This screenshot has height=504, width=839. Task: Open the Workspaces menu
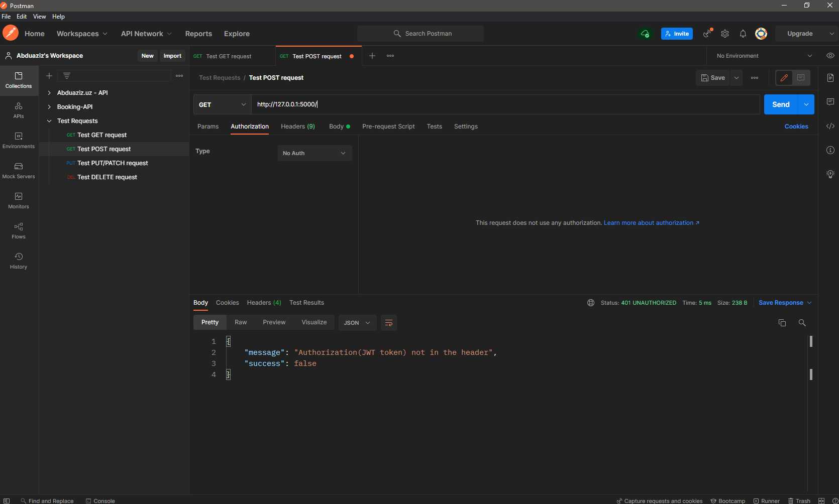(82, 34)
